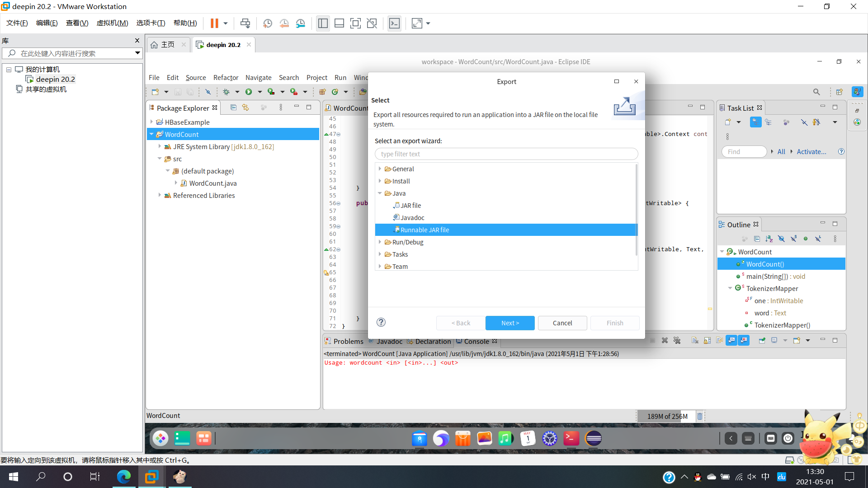
Task: Click the Debug bug icon
Action: 226,92
